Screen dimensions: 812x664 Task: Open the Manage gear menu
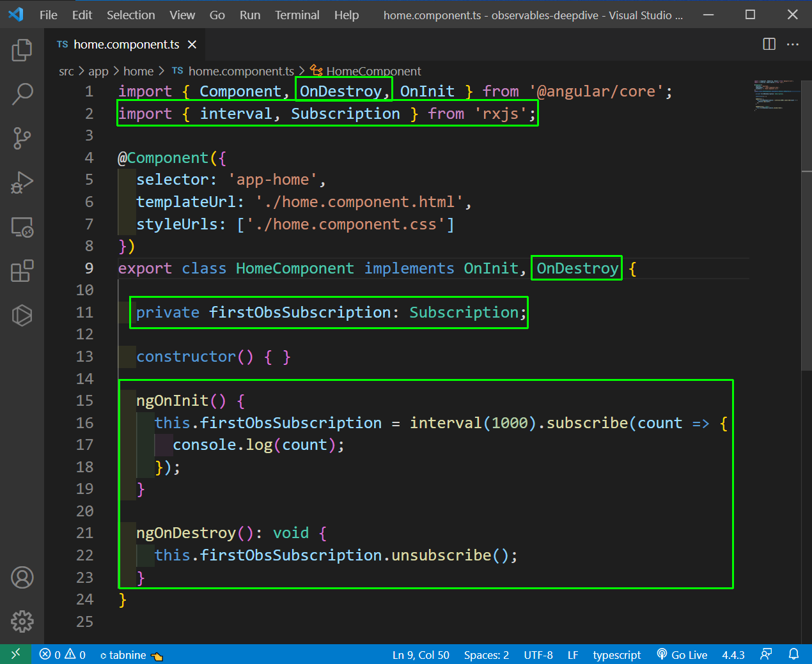22,621
